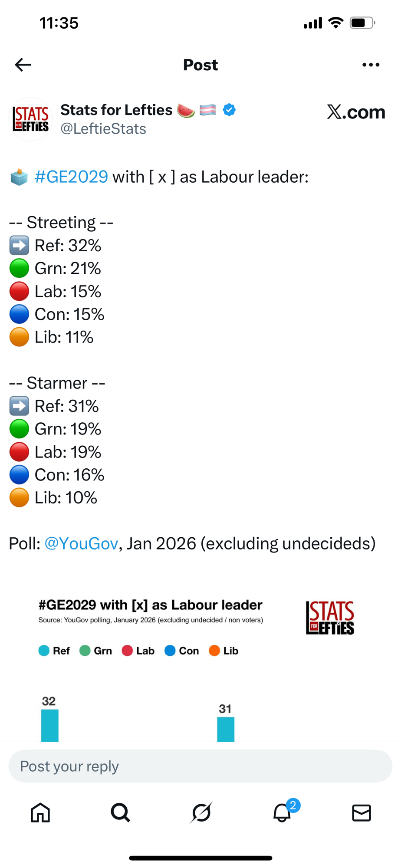Tap the back arrow icon
The width and height of the screenshot is (401, 868).
point(23,65)
